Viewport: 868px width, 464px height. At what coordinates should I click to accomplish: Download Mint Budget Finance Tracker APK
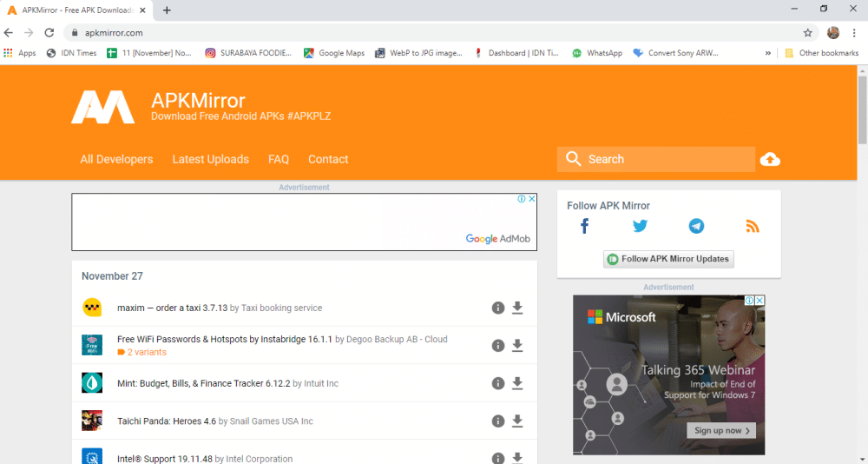point(517,383)
